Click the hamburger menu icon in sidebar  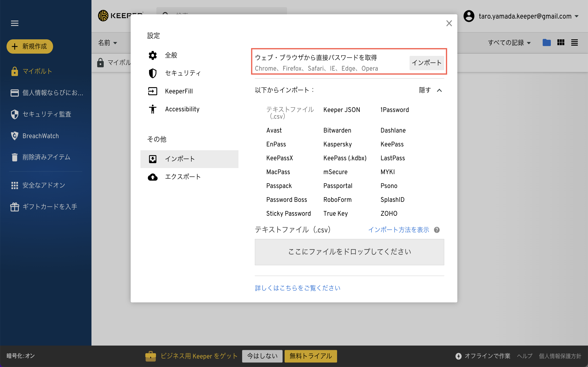point(14,23)
